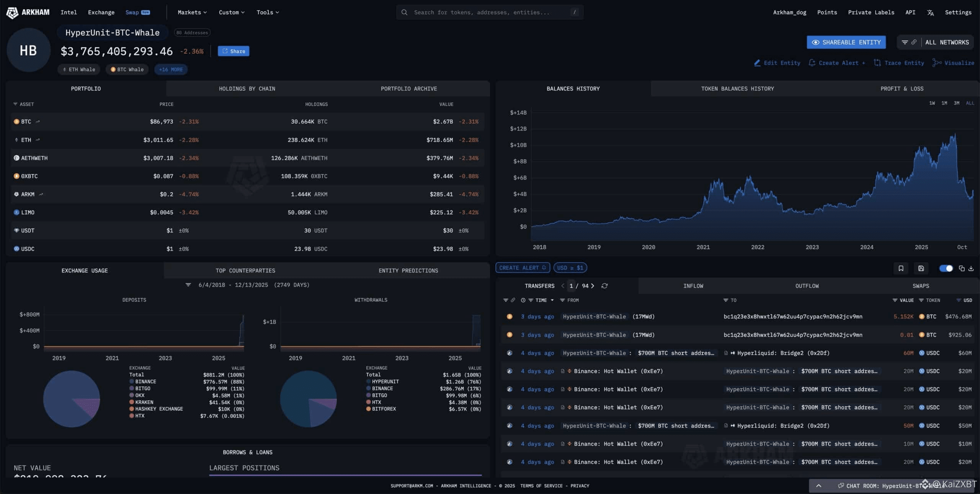Screen dimensions: 980x494
Task: Toggle the USD value switch above transfers
Action: (x=946, y=268)
